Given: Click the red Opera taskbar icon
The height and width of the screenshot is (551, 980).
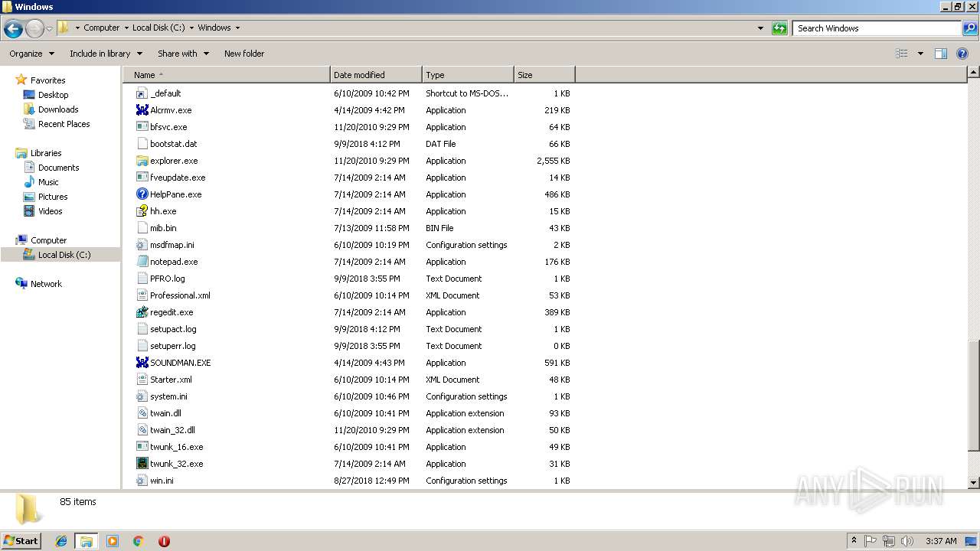Looking at the screenshot, I should 164,541.
